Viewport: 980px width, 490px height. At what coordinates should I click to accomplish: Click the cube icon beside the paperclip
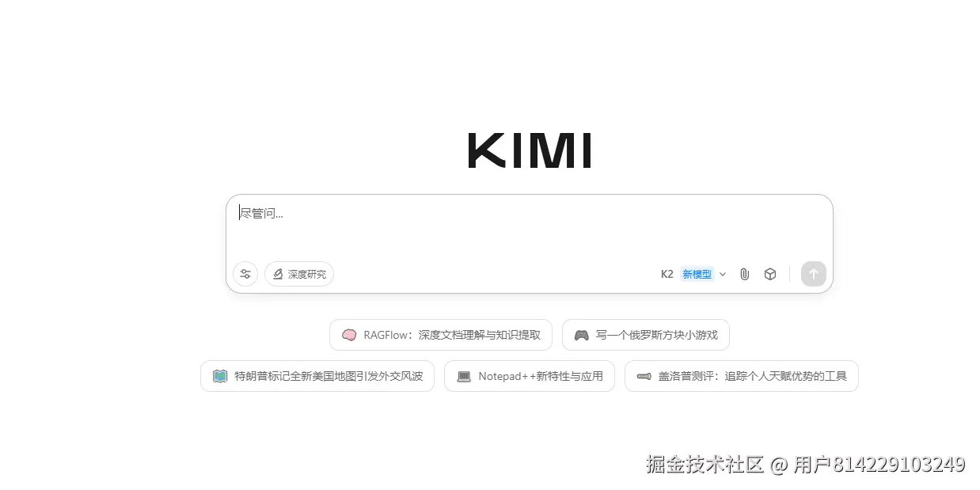click(x=770, y=274)
